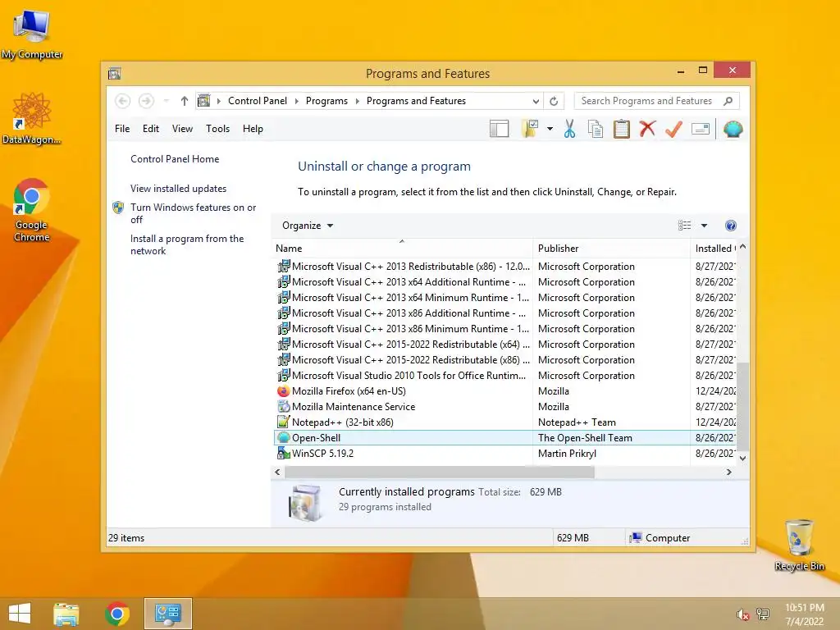Click the Rename toolbar icon
Screen dimensions: 840x630
pyautogui.click(x=701, y=129)
